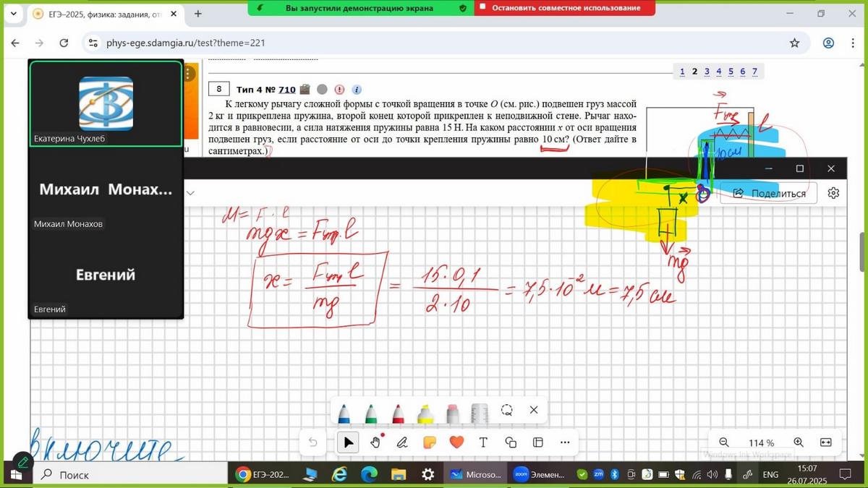Select the arrow pointer tool
This screenshot has width=868, height=488.
(x=349, y=442)
